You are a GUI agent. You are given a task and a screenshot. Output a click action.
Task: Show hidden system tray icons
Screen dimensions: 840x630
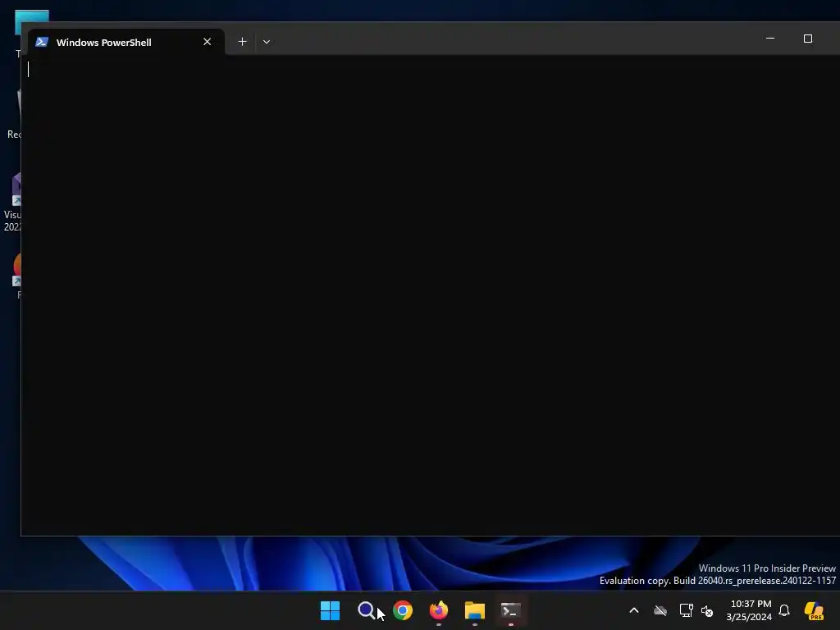click(634, 610)
